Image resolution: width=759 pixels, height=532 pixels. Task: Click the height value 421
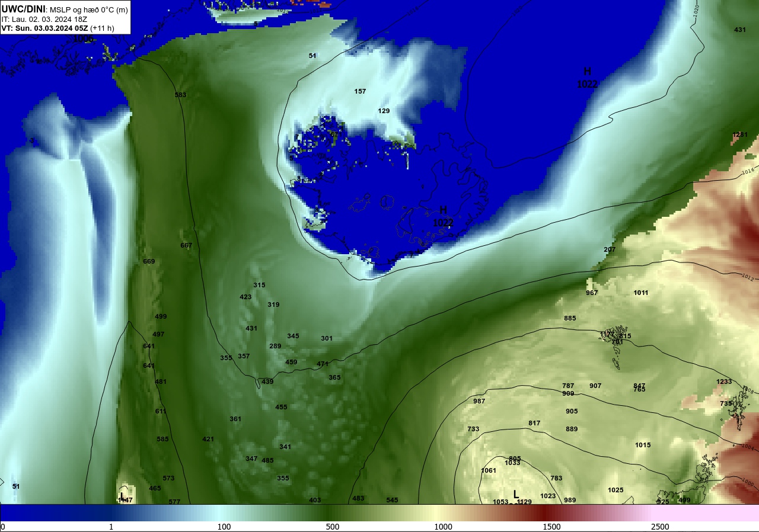208,439
